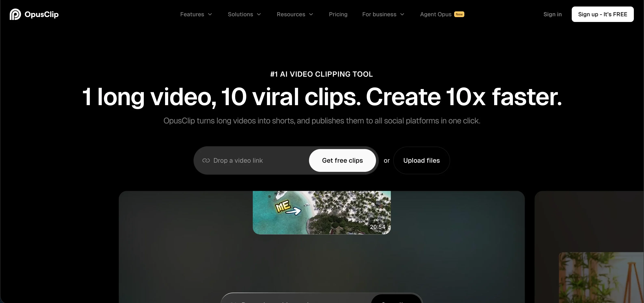Go to the OpusClip home wordmark

41,14
